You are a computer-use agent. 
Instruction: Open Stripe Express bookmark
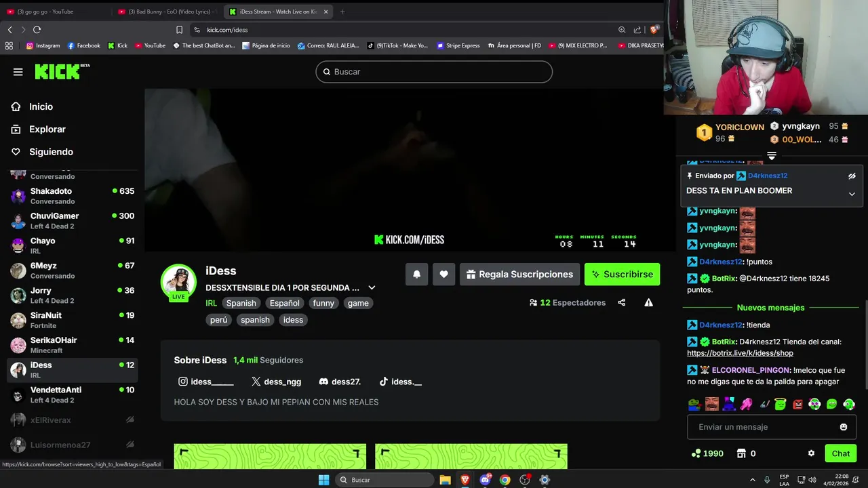coord(458,45)
